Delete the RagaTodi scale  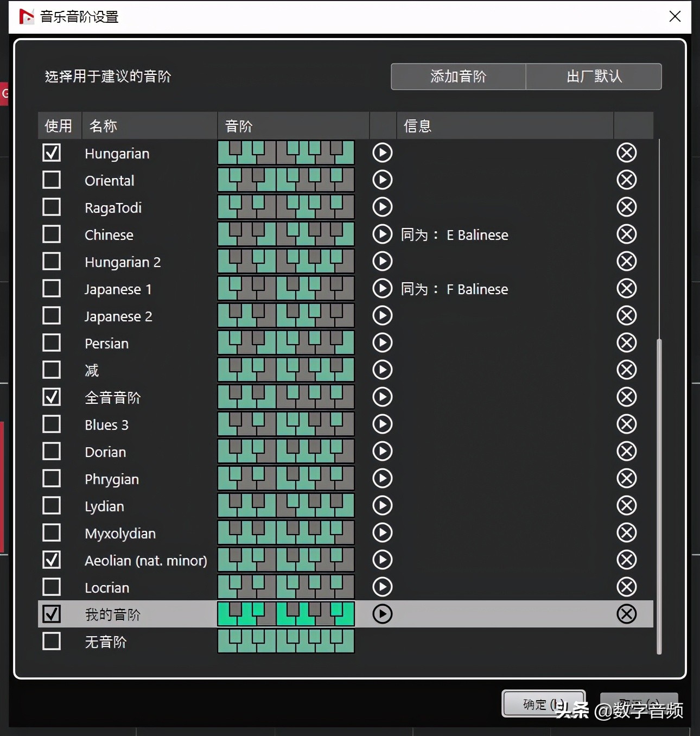626,207
